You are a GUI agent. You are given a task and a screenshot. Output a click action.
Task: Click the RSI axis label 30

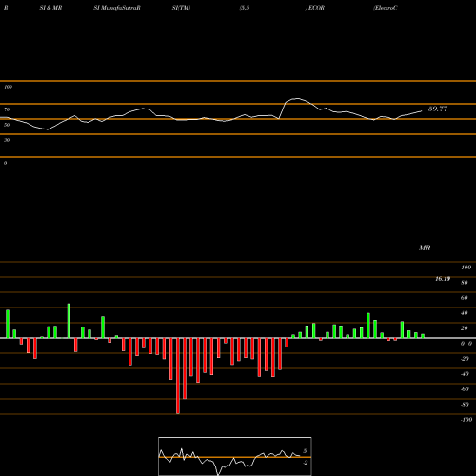[x=7, y=140]
